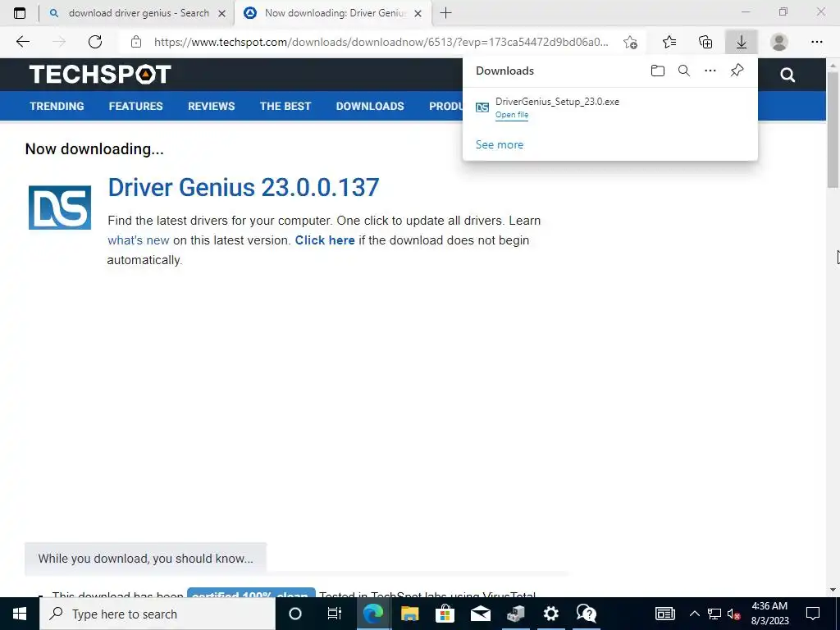
Task: Click the Microsoft Edge taskbar icon
Action: 373,614
